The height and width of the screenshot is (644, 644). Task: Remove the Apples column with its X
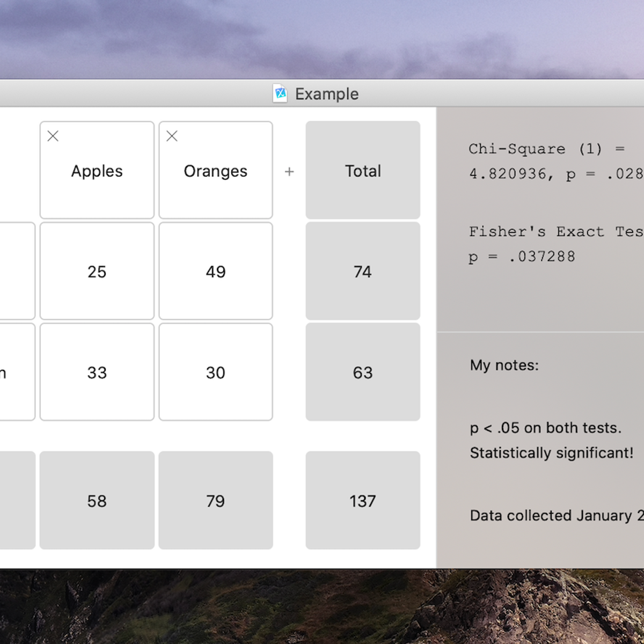pyautogui.click(x=53, y=136)
